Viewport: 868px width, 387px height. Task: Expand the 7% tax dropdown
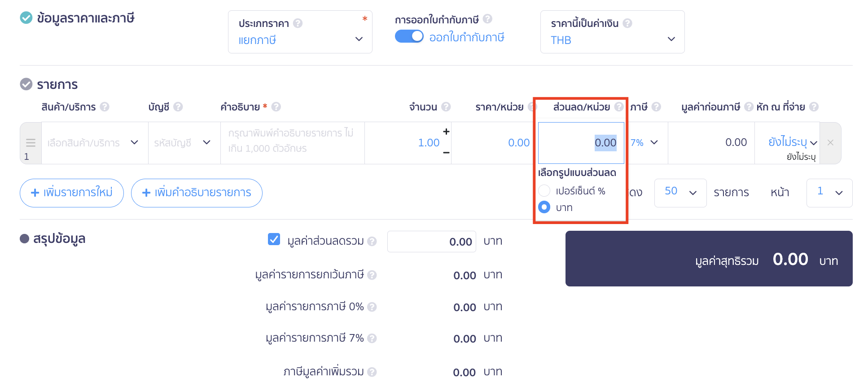[644, 143]
